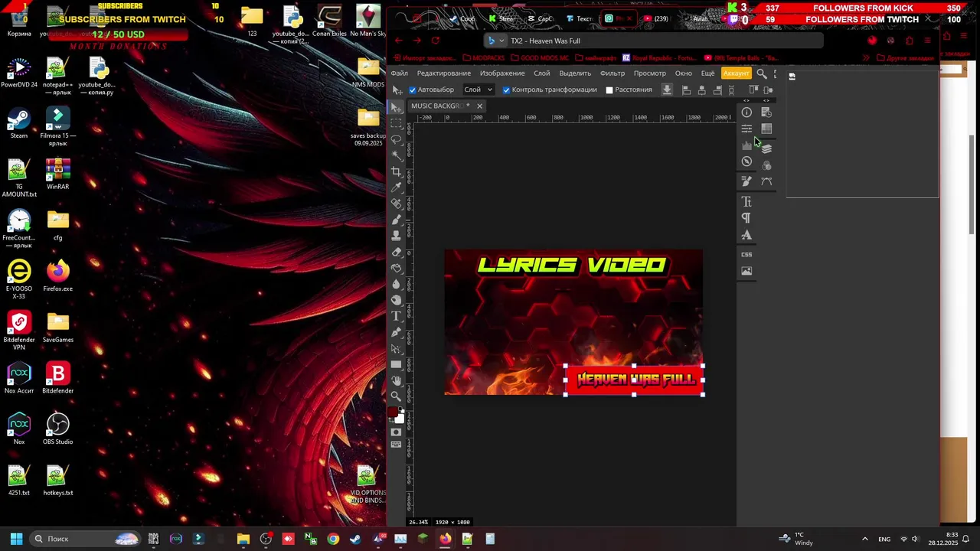Select the Path Select tool

(396, 348)
